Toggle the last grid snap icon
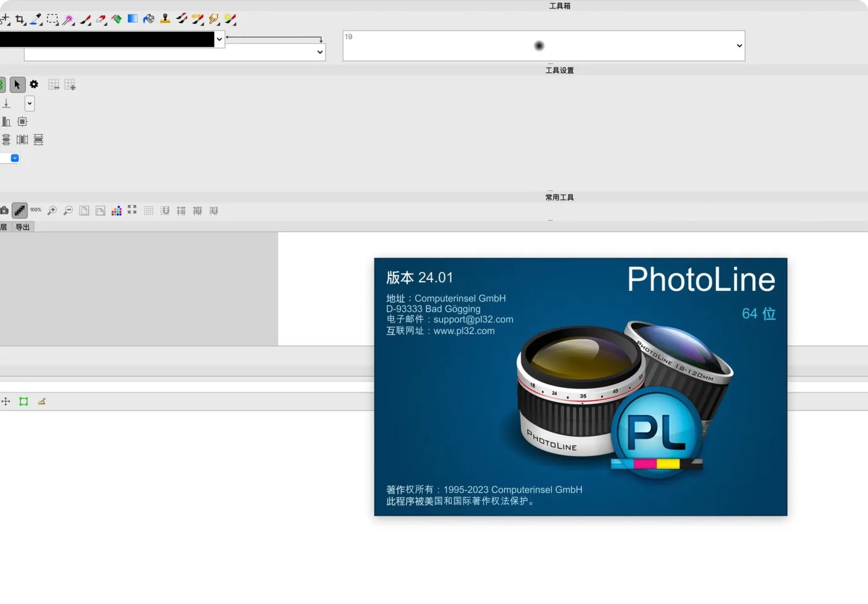The height and width of the screenshot is (604, 868). [214, 211]
